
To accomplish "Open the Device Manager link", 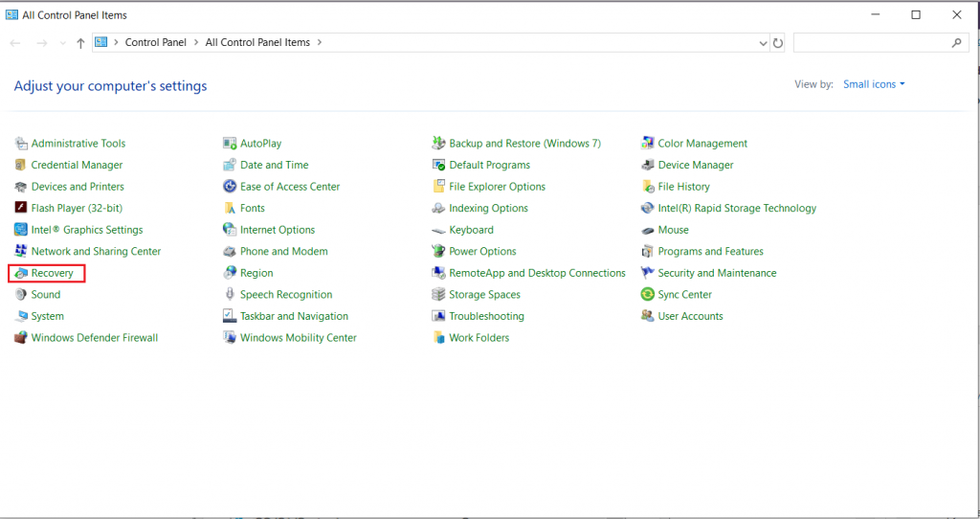I will click(x=696, y=165).
